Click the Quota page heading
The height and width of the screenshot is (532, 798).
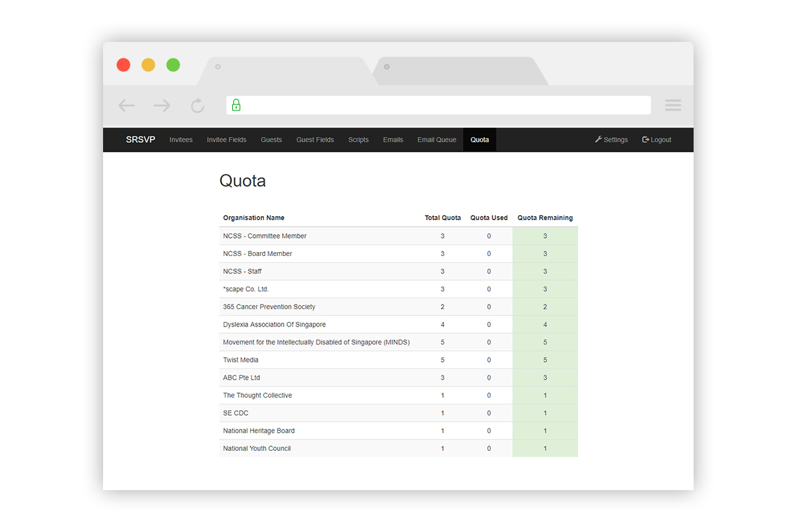click(x=243, y=181)
